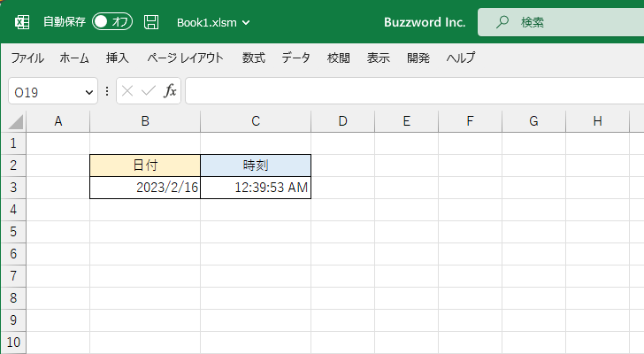Image resolution: width=644 pixels, height=354 pixels.
Task: Select column E header
Action: (x=406, y=121)
